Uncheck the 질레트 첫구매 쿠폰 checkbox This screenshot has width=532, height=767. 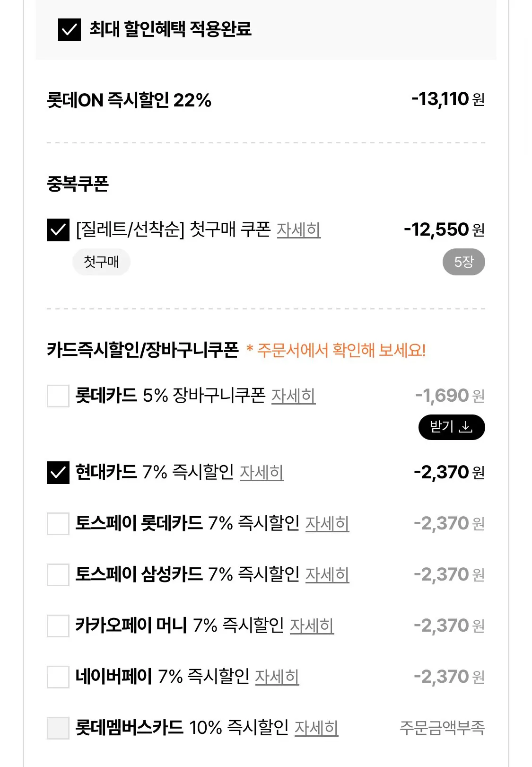tap(58, 230)
